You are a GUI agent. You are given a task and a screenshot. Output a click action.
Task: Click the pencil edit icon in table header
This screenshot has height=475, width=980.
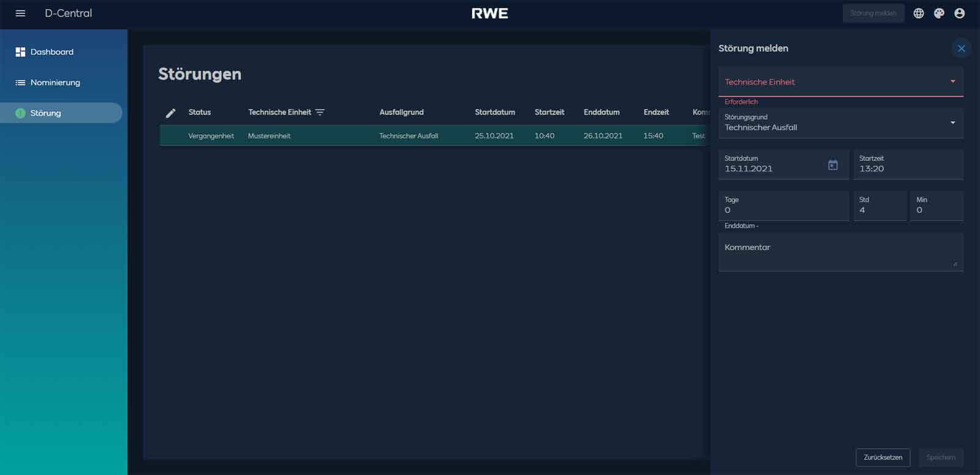coord(170,113)
